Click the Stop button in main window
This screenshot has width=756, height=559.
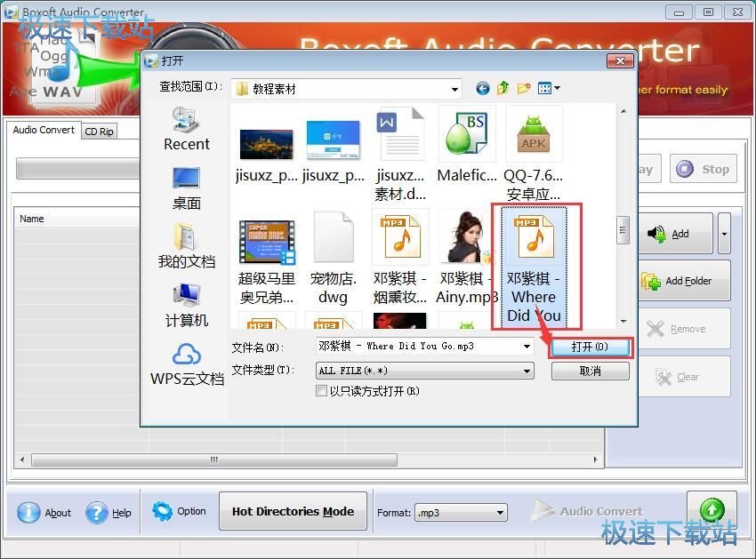click(x=704, y=169)
